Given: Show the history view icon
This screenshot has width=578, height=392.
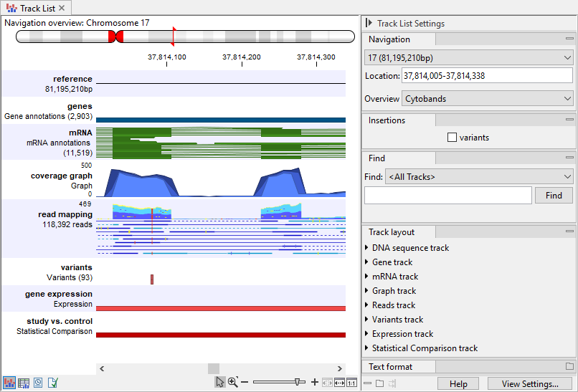Looking at the screenshot, I should coord(38,383).
